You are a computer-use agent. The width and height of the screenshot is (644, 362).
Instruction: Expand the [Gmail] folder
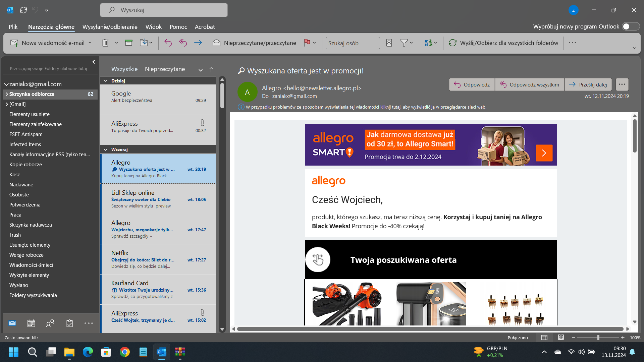click(x=7, y=104)
